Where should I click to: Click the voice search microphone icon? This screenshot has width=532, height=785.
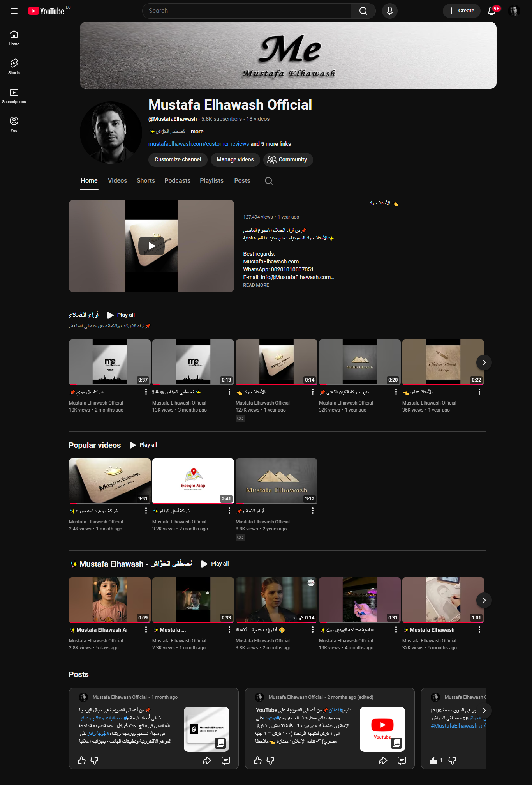(389, 11)
